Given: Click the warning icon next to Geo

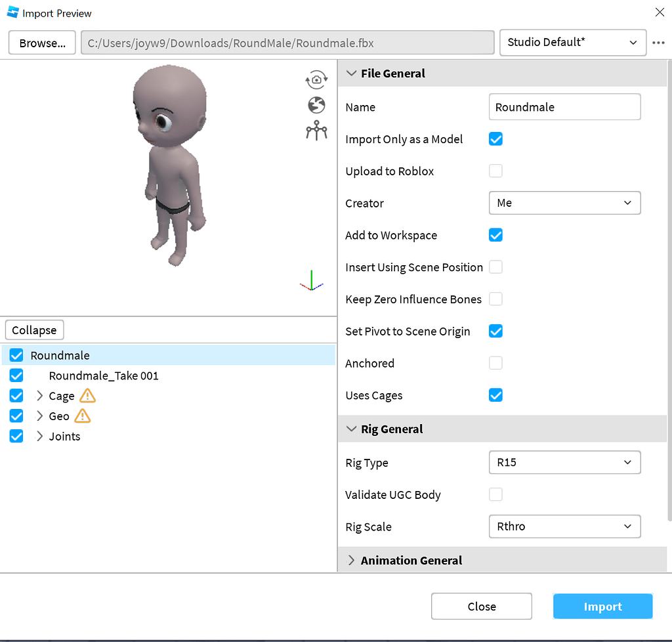Looking at the screenshot, I should pos(81,416).
